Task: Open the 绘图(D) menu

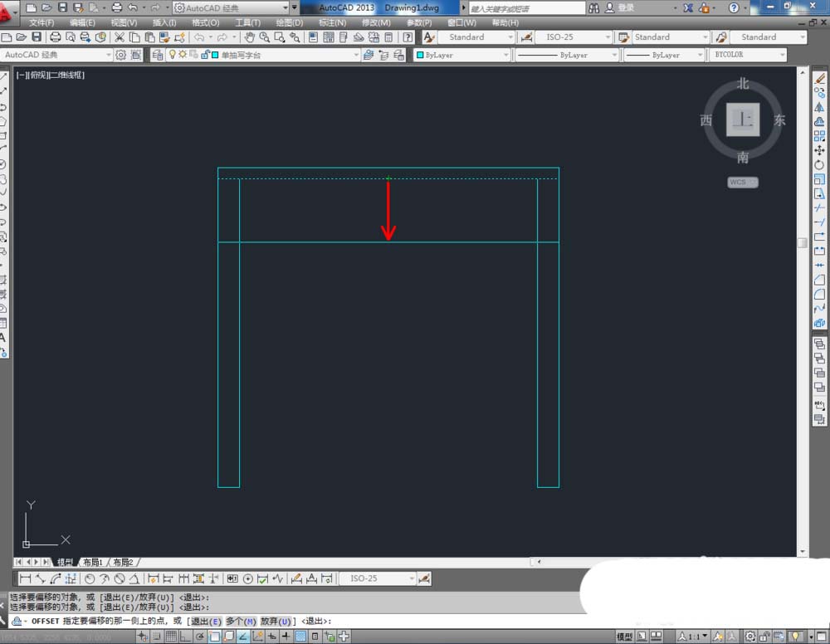Action: [x=290, y=22]
